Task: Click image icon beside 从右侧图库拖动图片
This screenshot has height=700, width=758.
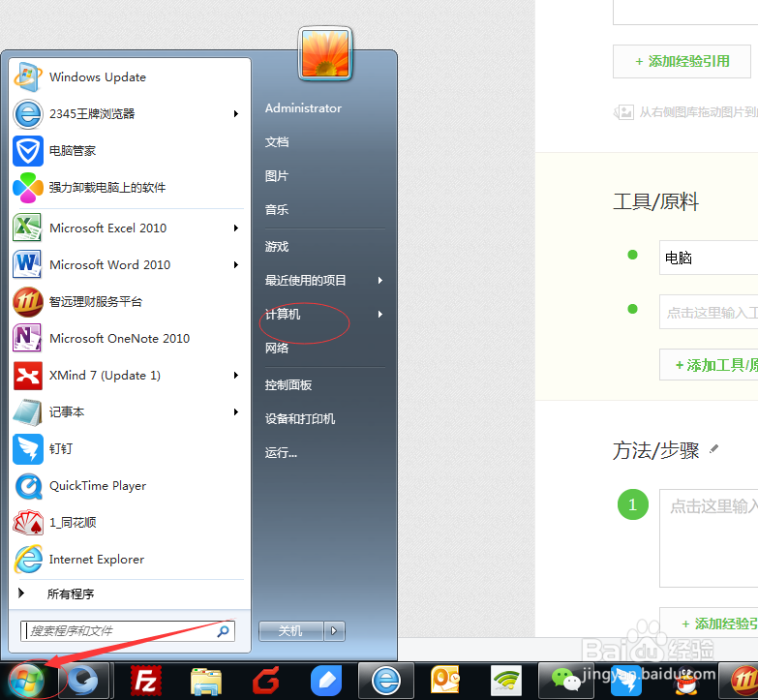Action: (x=624, y=112)
